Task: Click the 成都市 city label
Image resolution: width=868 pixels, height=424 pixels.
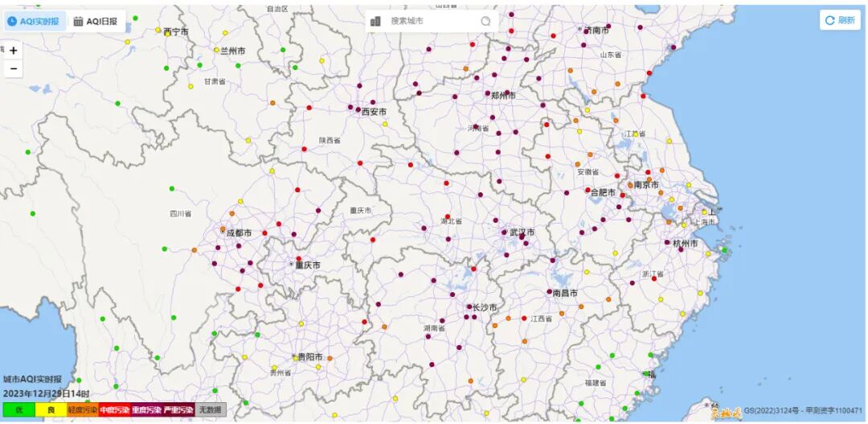Action: click(240, 233)
